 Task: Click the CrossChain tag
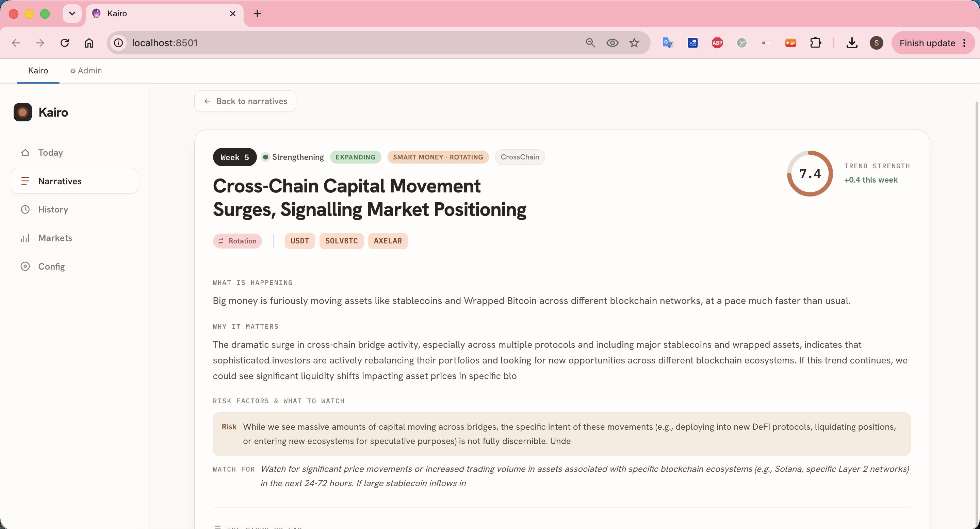click(520, 157)
